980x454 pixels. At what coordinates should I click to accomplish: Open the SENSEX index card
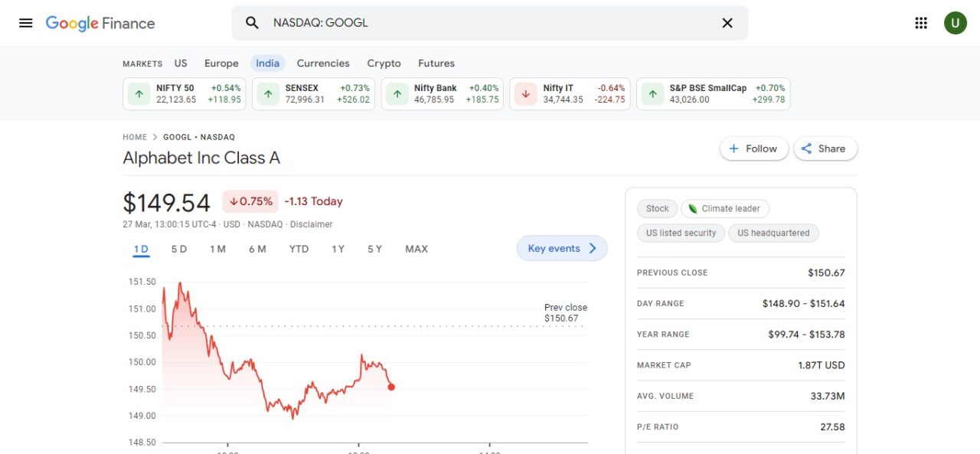click(x=314, y=94)
